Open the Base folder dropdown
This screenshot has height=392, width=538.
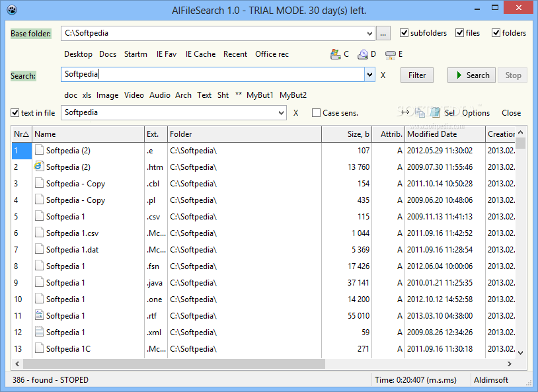click(369, 34)
